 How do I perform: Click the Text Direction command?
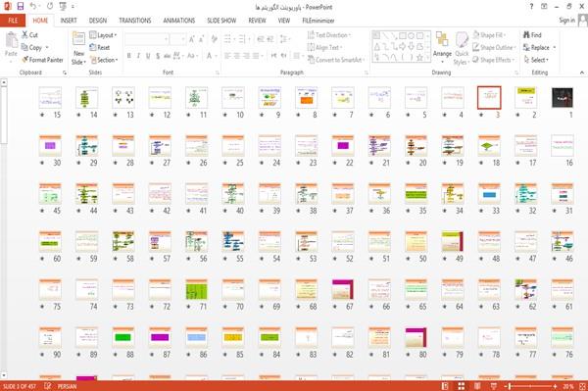click(329, 35)
